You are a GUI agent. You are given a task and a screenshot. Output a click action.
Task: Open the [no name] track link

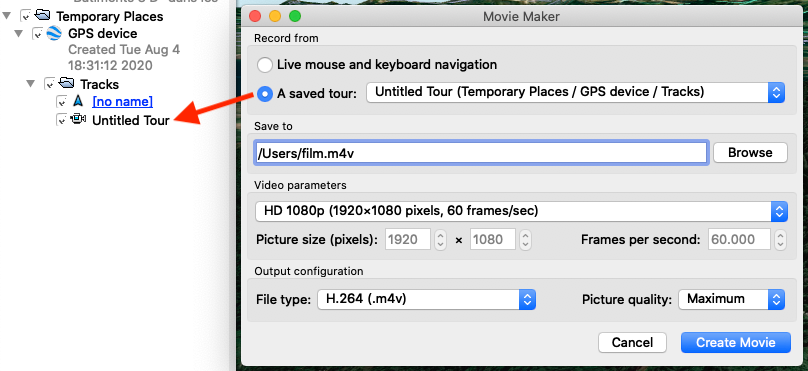coord(122,102)
